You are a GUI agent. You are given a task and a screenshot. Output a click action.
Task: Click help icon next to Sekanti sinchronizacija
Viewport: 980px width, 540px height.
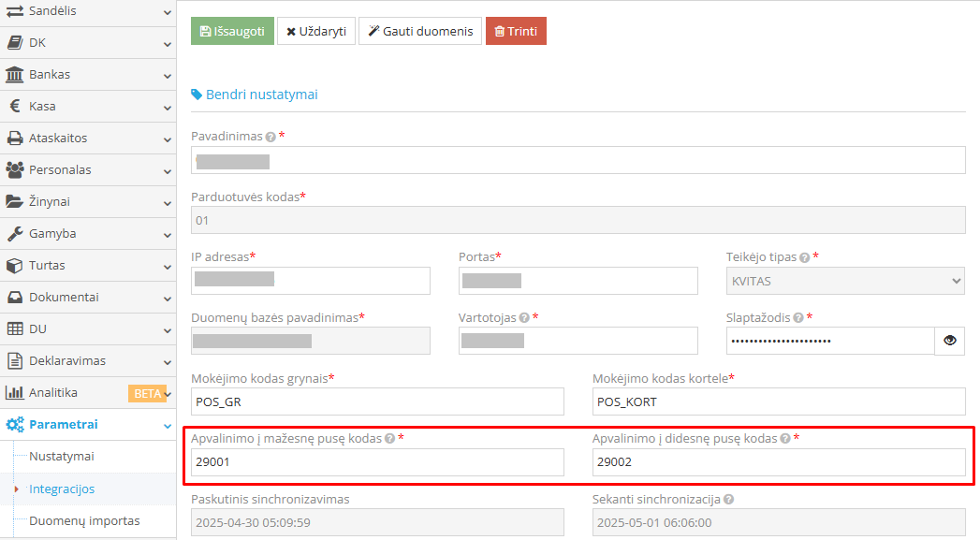point(728,500)
